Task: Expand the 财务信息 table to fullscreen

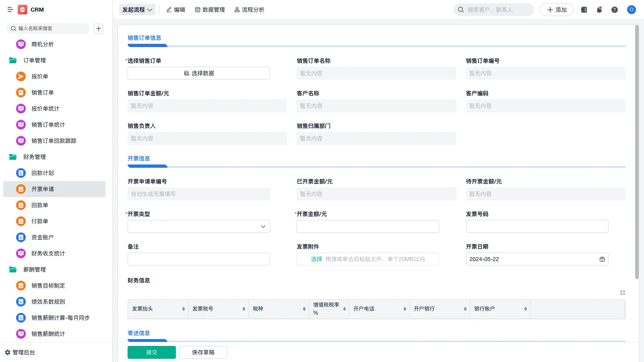Action: [622, 292]
